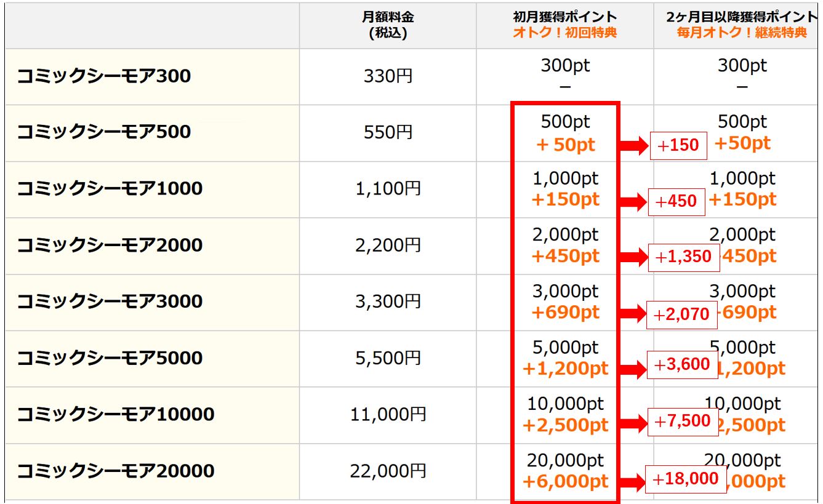Click the 3,300円 monthly fee cell
823x504 pixels.
(388, 302)
